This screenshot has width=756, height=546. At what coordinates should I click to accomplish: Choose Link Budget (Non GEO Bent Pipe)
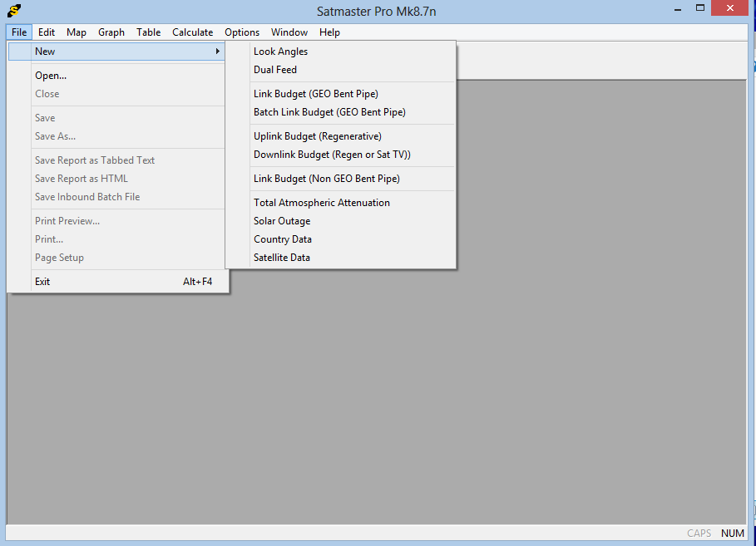click(x=340, y=179)
